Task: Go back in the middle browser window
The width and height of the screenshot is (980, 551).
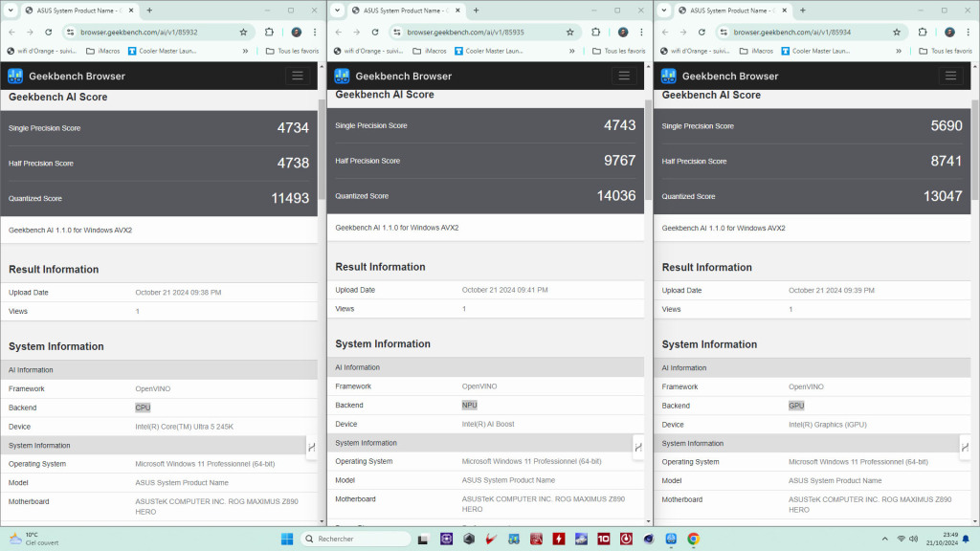Action: point(339,32)
